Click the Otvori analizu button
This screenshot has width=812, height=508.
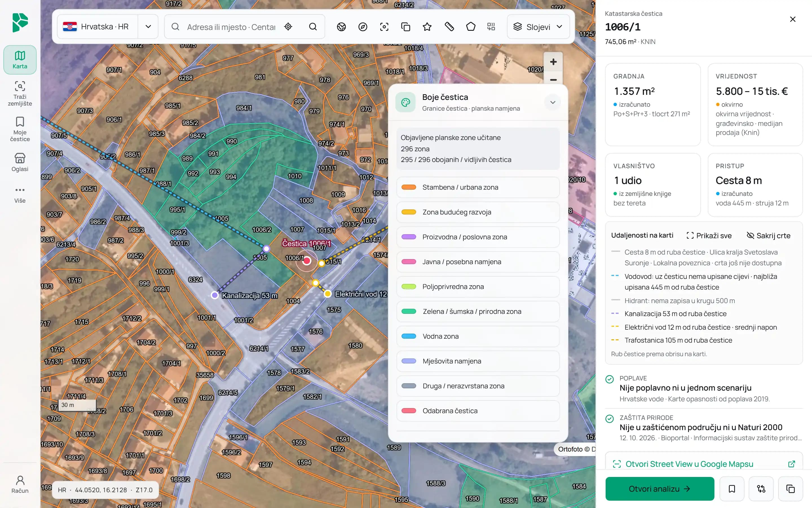pos(660,489)
